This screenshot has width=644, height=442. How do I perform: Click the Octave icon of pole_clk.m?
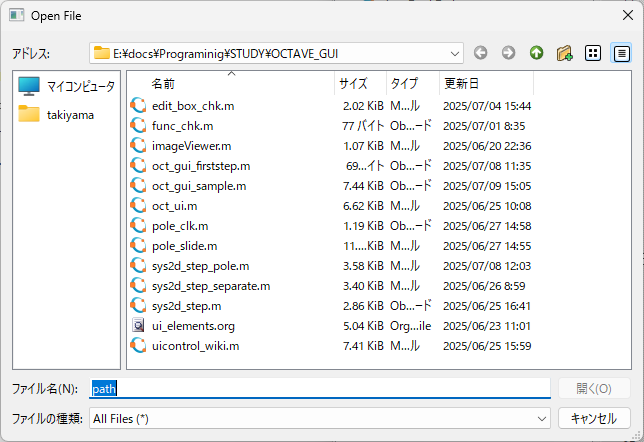138,226
